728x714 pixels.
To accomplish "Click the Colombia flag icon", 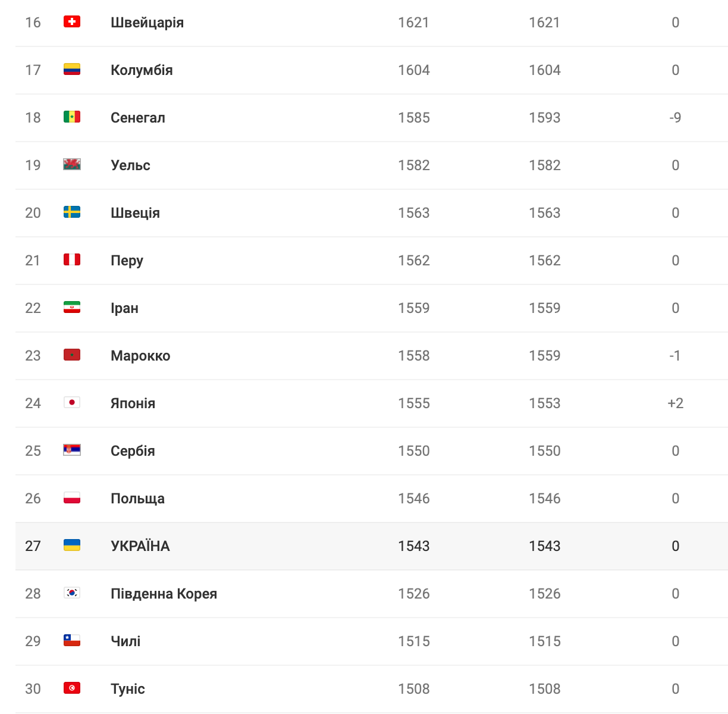I will coord(72,69).
